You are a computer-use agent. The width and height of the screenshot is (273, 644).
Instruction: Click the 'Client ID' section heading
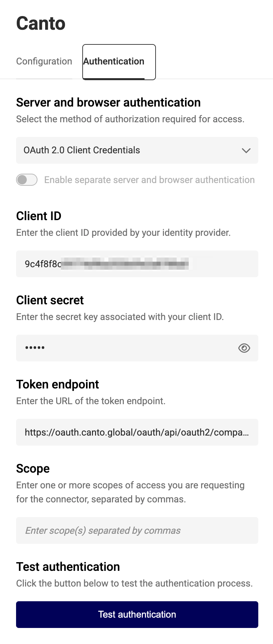point(39,216)
